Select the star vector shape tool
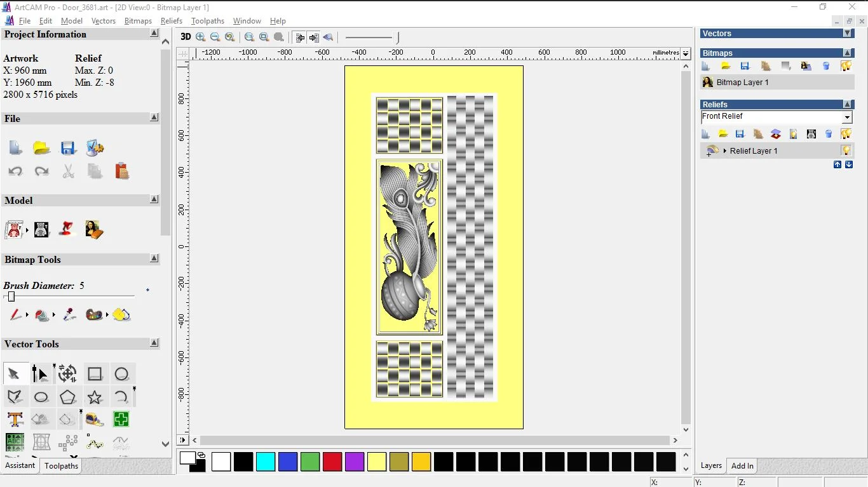 tap(95, 397)
